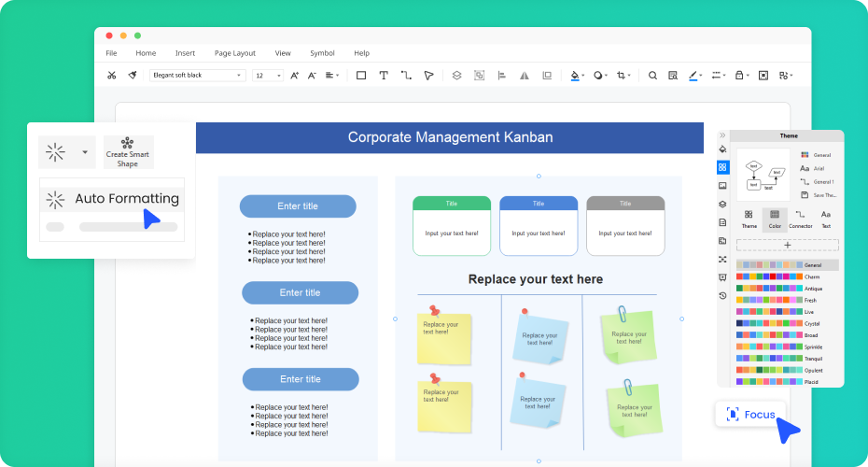868x467 pixels.
Task: Select the Crystal color palette
Action: [778, 323]
